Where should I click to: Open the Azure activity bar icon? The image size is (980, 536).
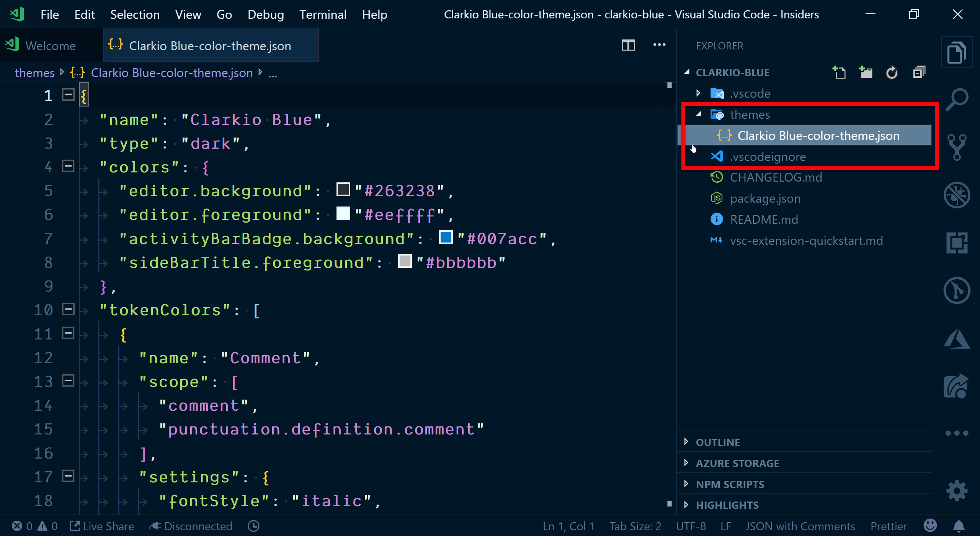956,339
